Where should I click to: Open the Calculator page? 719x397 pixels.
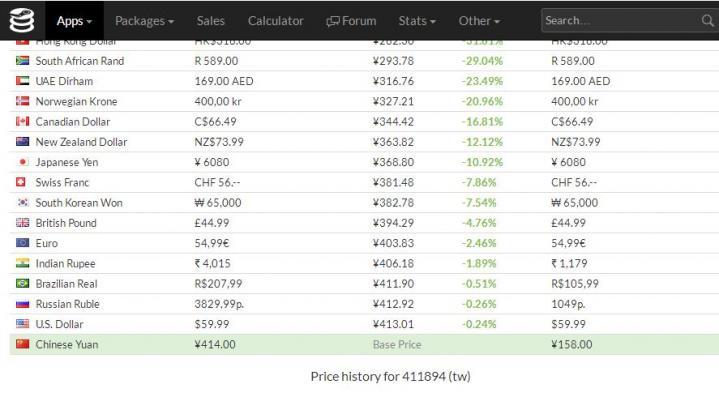[276, 21]
